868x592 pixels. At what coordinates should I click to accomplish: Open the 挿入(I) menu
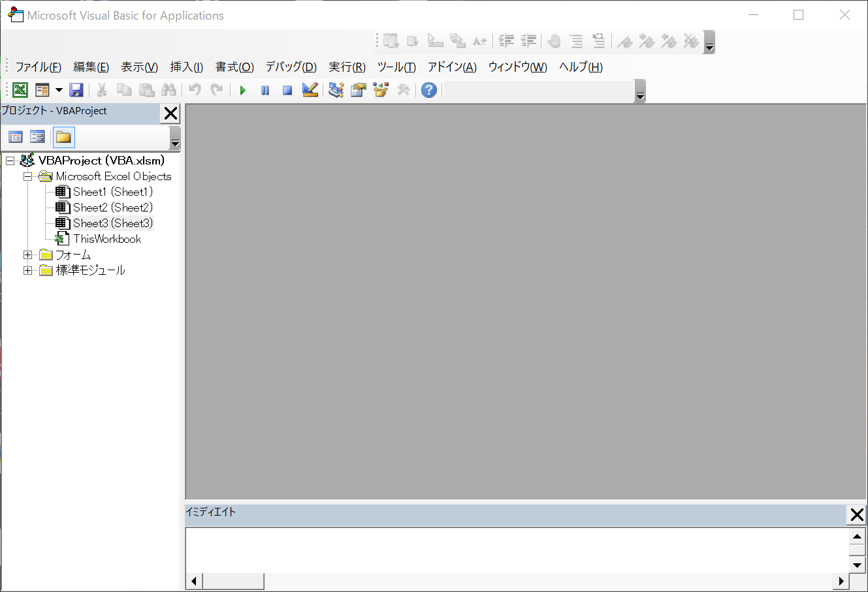(186, 67)
